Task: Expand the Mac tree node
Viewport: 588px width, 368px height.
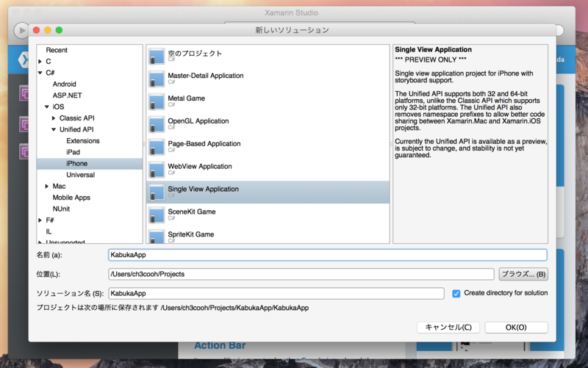Action: 47,187
